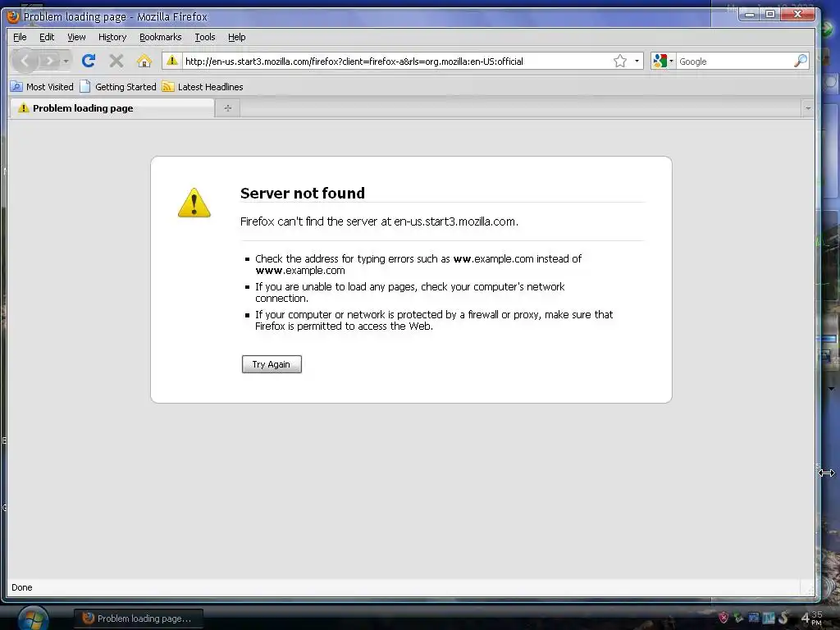Click the 'Firefox can't find the server' message
Viewport: 840px width, 630px height.
[x=379, y=221]
